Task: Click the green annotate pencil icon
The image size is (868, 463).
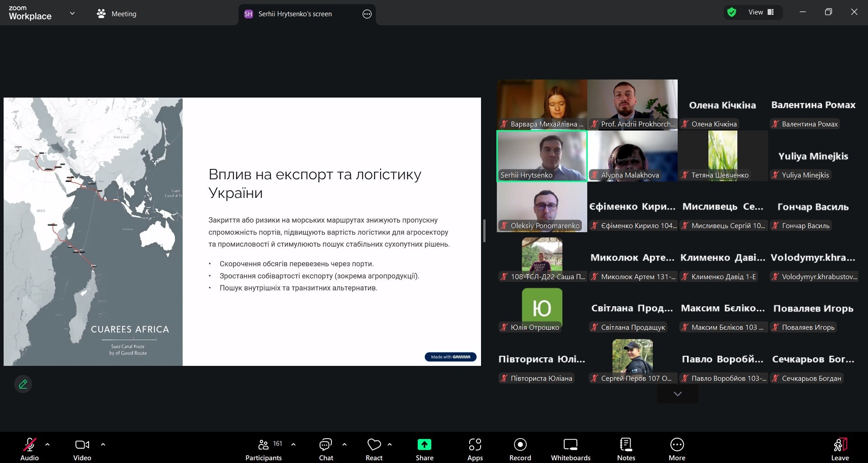Action: pos(23,384)
